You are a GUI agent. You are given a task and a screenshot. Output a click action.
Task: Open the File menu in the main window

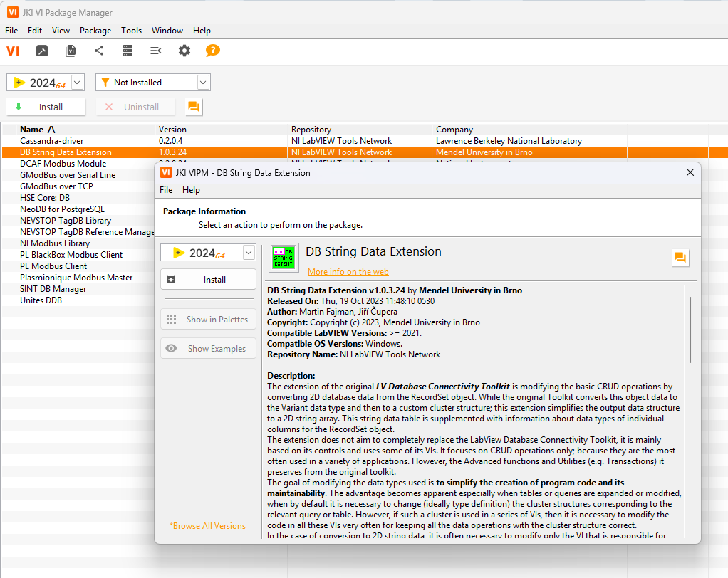click(11, 31)
